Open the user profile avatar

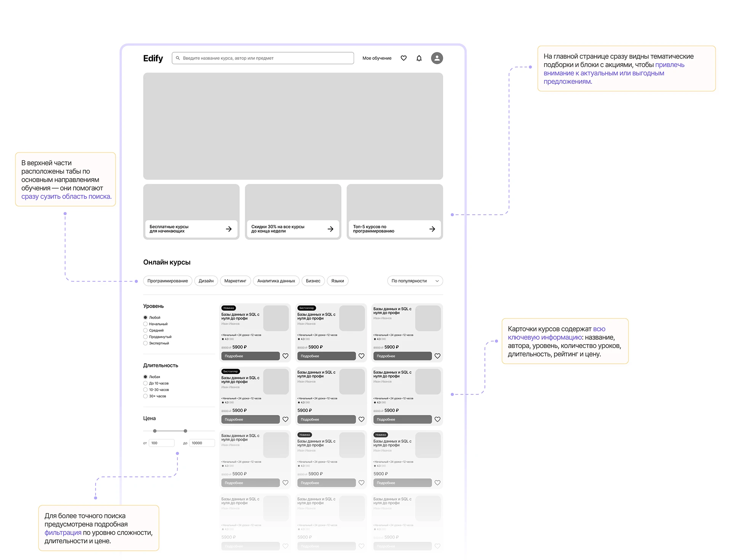tap(437, 58)
